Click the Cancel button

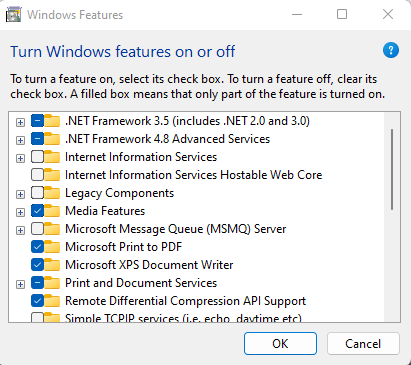[363, 343]
